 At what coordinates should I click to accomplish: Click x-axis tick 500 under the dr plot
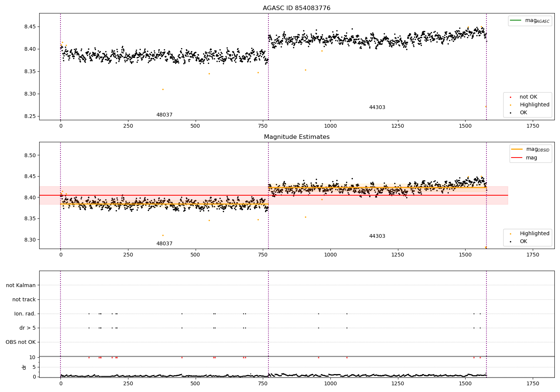195,384
